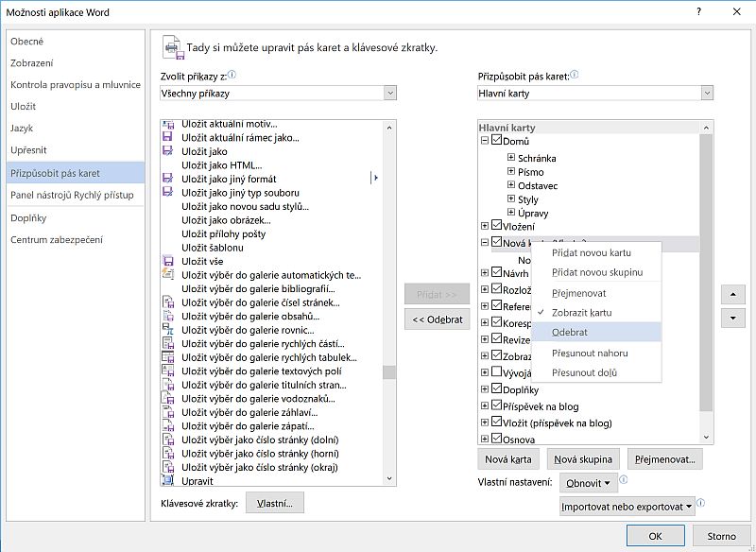Click icon of Uložit výběr do galerie titulních stran
Viewport: 756px width, 552px height.
point(168,385)
